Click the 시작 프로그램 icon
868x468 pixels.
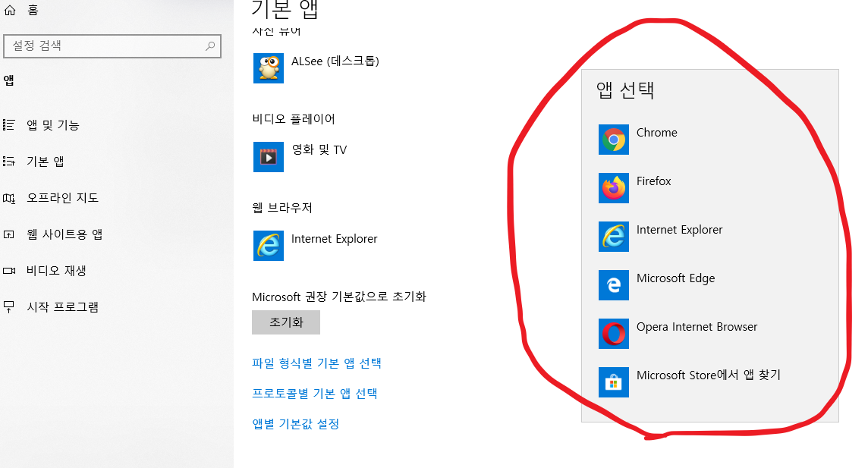point(9,307)
